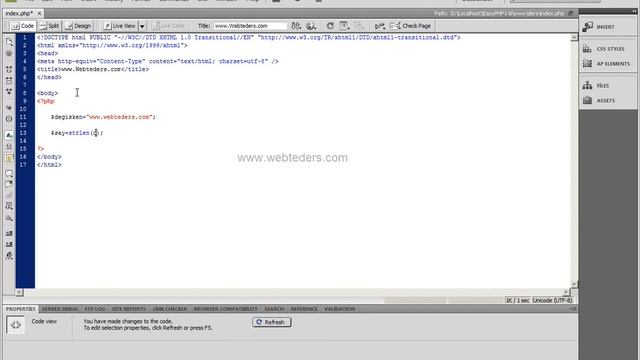Click the "Unicode (UTF-8)" status text
This screenshot has width=640, height=360.
point(552,300)
